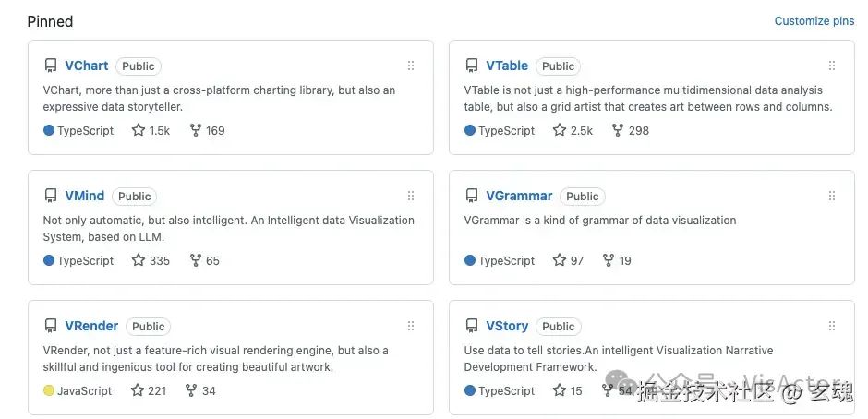Click the drag handle on VTable card
Image resolution: width=868 pixels, height=419 pixels.
coord(832,66)
